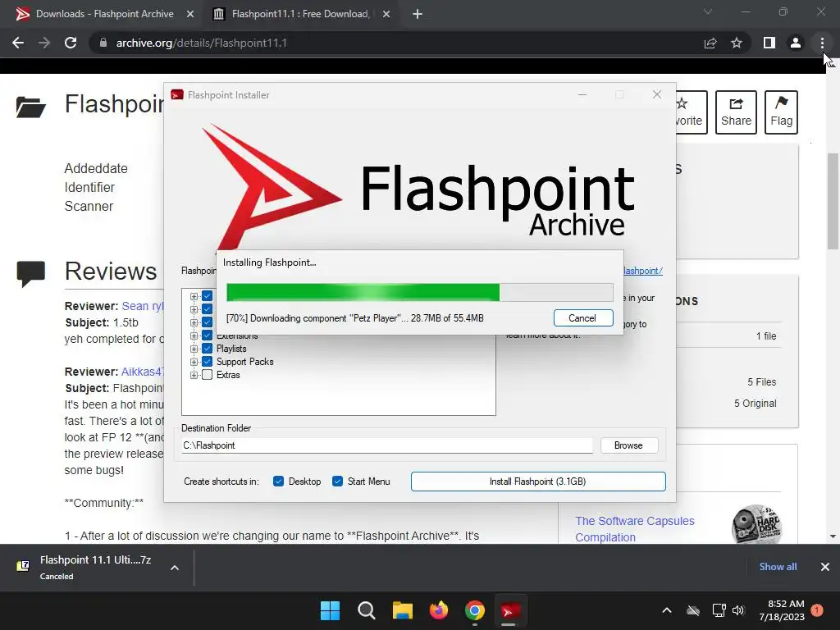Open the clock and date panel
840x630 pixels.
coord(782,610)
